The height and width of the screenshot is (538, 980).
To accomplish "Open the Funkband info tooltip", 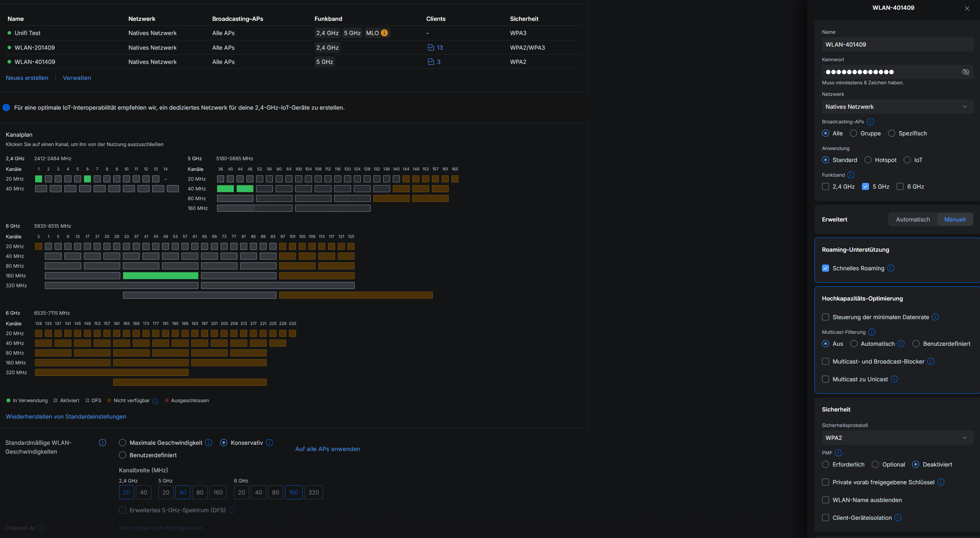I will (x=851, y=175).
